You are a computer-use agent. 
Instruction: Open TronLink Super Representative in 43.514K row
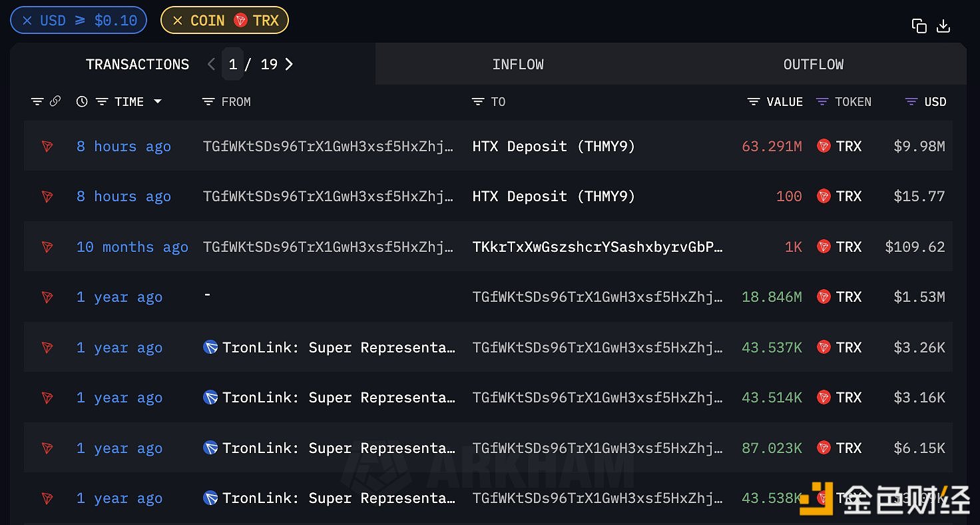(339, 398)
